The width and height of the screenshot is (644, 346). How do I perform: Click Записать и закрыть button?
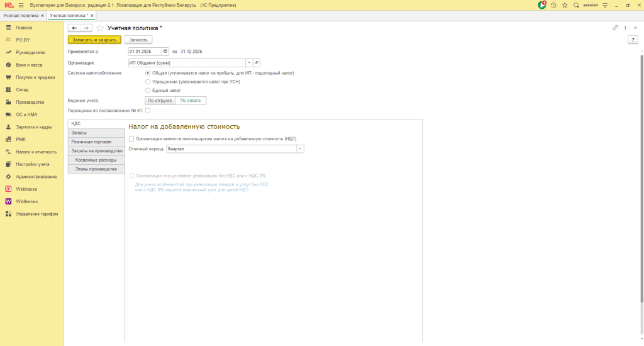(94, 40)
